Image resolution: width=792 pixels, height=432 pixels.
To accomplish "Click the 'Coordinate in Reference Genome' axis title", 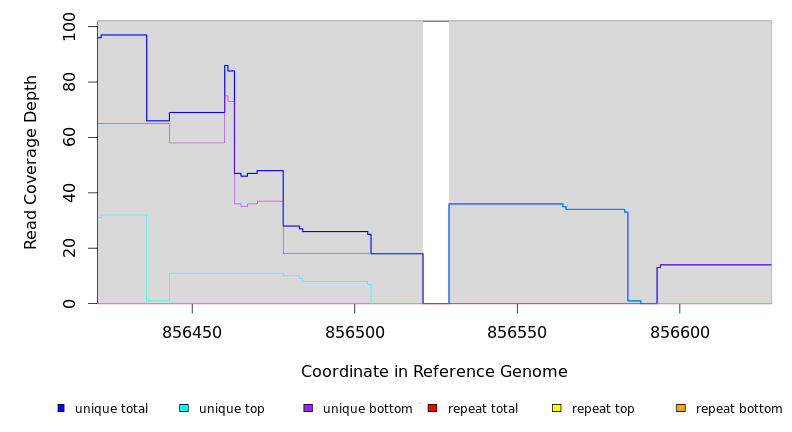I will [434, 372].
